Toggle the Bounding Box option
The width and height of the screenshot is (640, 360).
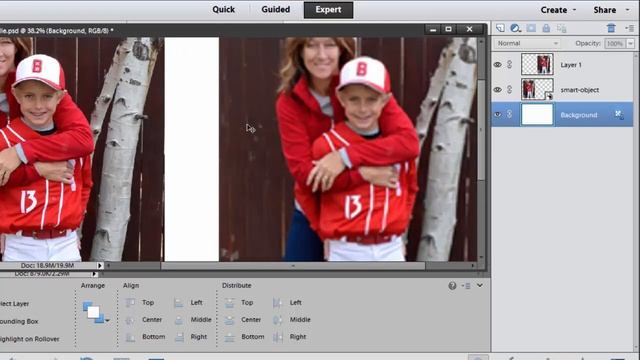pyautogui.click(x=19, y=321)
